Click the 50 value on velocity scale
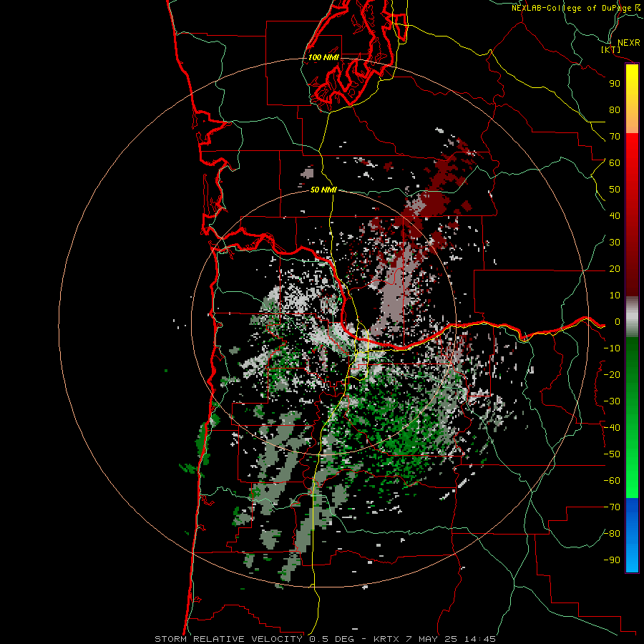The height and width of the screenshot is (644, 644). (x=615, y=190)
